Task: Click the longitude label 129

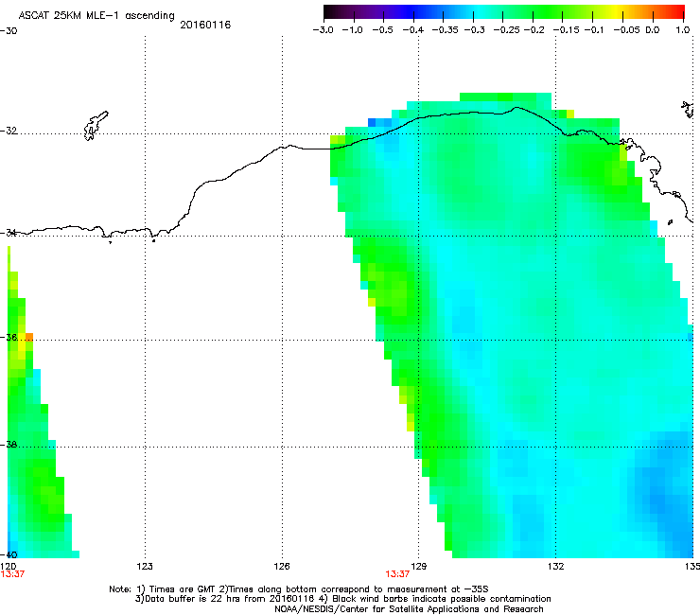Action: [419, 567]
